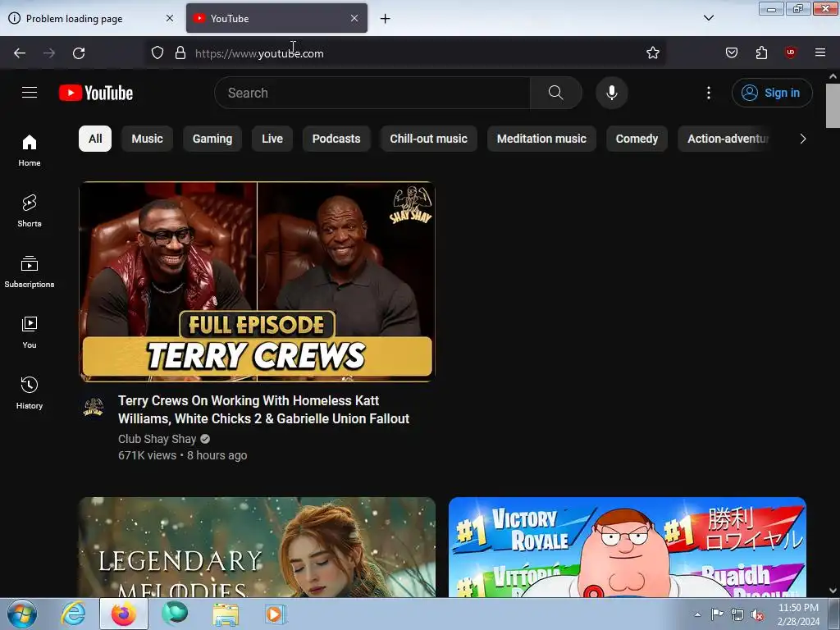This screenshot has height=630, width=840.
Task: Show more category chips with right arrow
Action: 802,139
